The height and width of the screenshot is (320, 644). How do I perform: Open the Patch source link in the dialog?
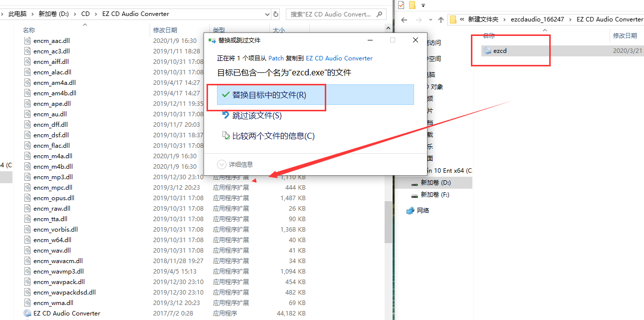tap(276, 58)
